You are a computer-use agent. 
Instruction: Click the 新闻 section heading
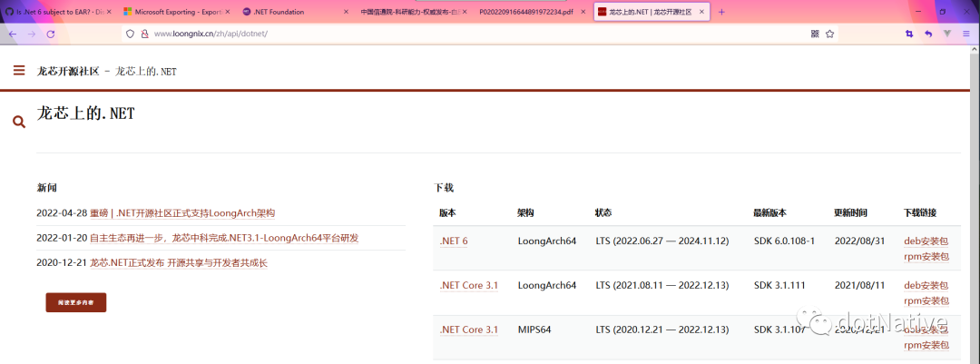(47, 188)
